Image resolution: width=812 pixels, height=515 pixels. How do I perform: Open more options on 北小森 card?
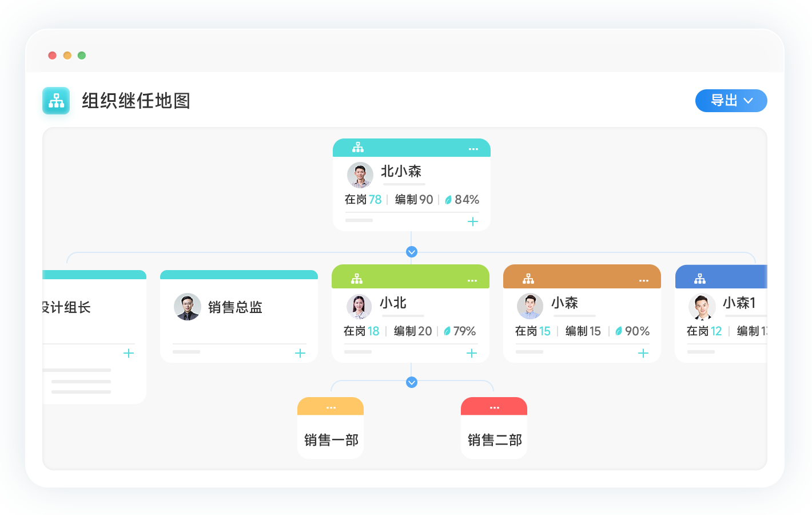(473, 149)
